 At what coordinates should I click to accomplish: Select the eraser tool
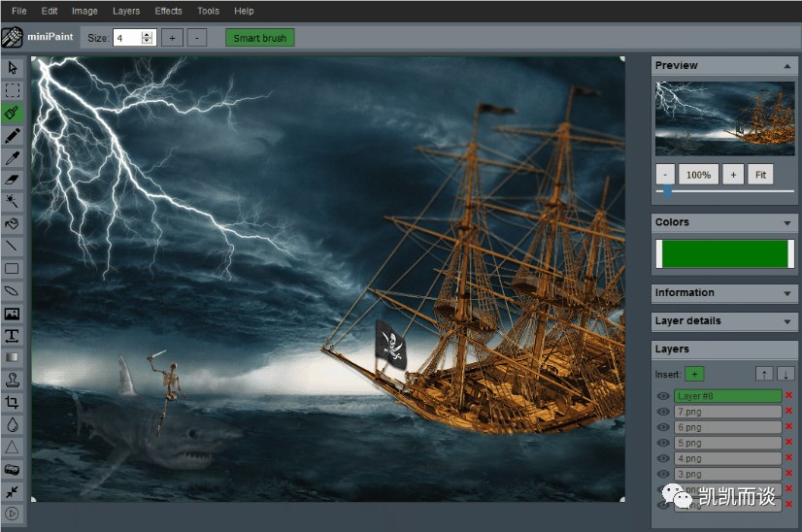[13, 180]
